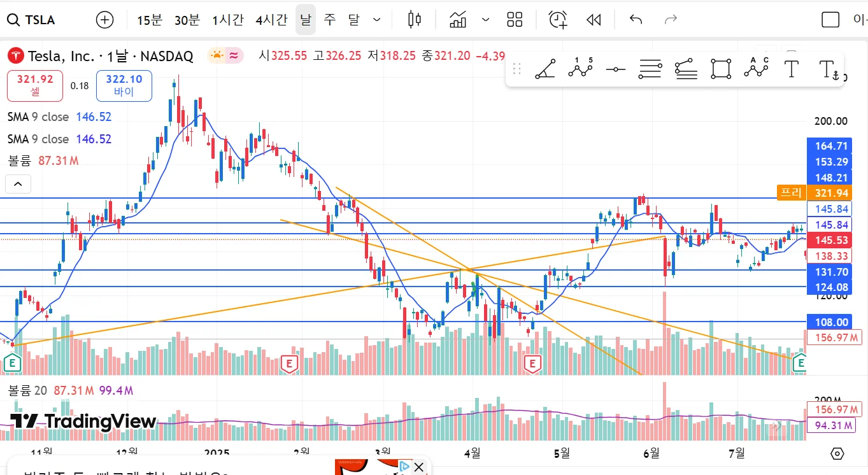
Task: Create an alert with the alarm clock icon
Action: click(x=558, y=20)
